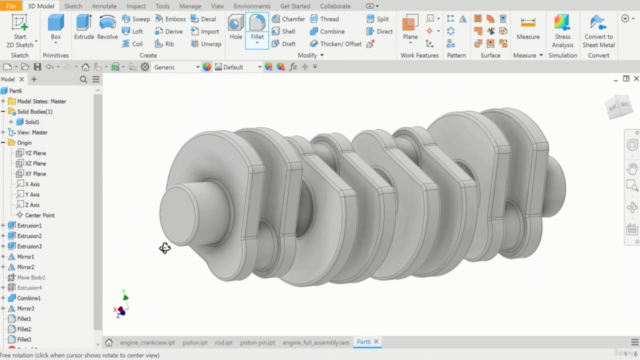The width and height of the screenshot is (640, 360).
Task: Expand the Extrusion1 feature
Action: (x=3, y=225)
